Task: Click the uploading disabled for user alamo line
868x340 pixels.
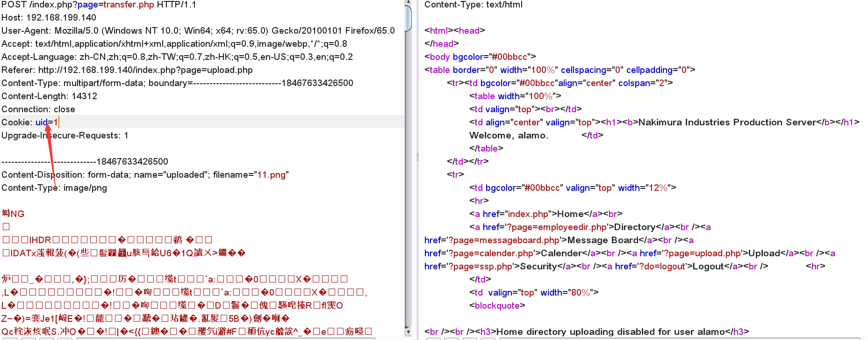Action: coord(587,332)
